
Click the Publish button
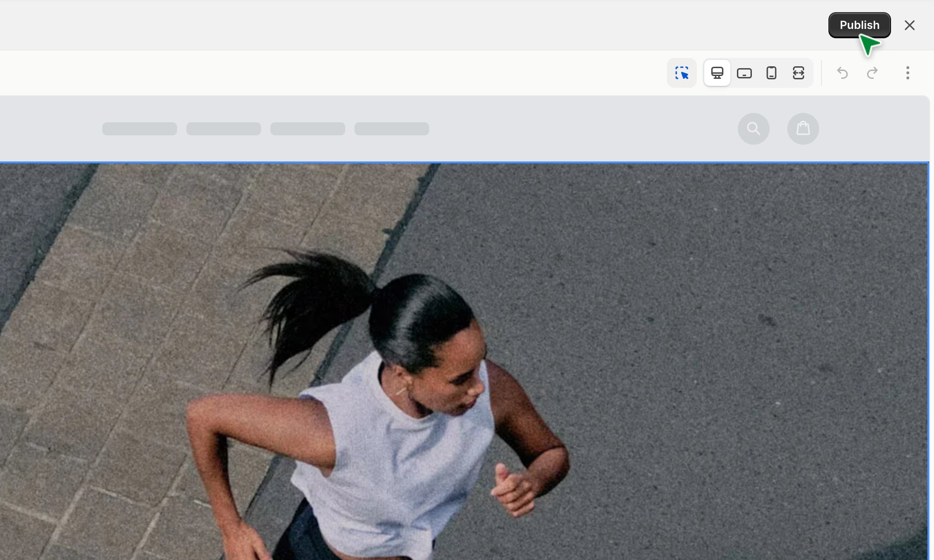point(859,25)
